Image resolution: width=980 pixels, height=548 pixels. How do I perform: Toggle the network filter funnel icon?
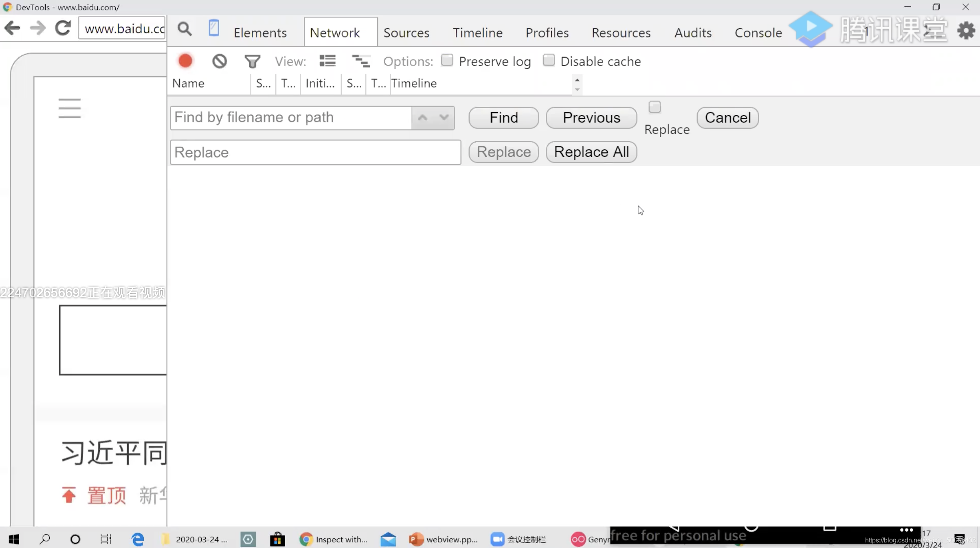point(252,61)
